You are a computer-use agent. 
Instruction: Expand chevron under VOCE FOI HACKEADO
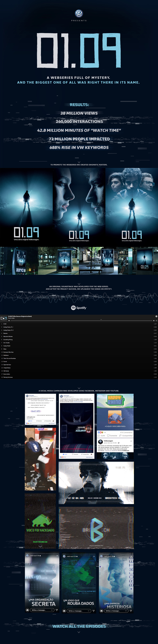pos(40,546)
